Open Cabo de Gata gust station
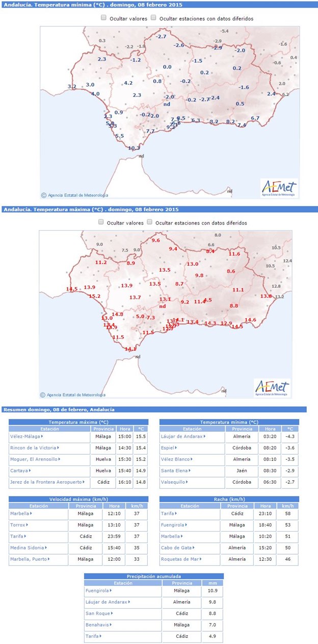 (175, 548)
